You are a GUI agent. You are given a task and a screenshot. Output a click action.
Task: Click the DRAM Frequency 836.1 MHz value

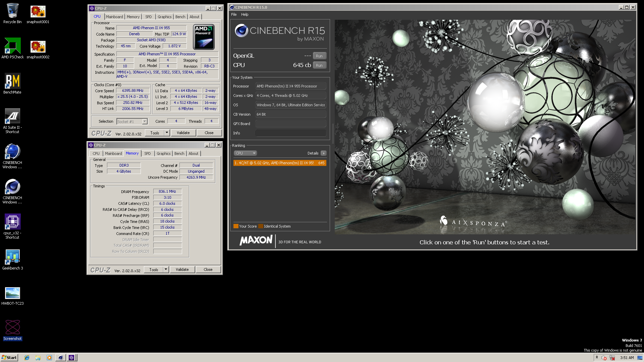(x=167, y=191)
